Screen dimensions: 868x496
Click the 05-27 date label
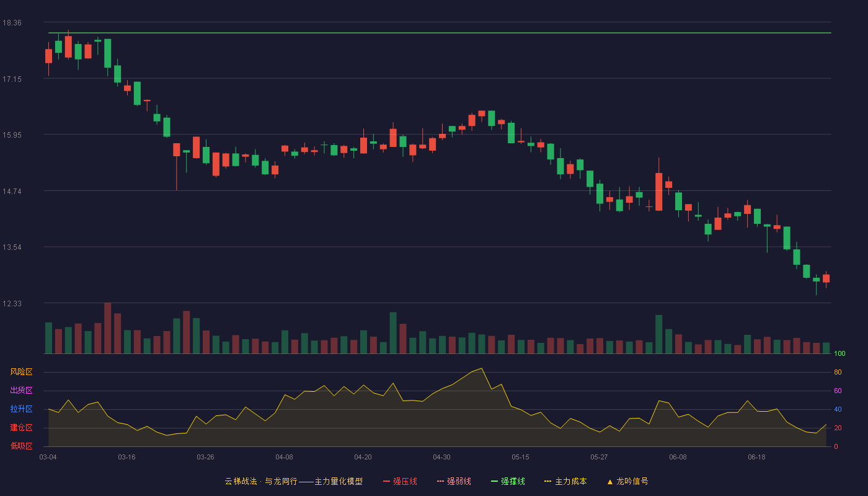(600, 457)
